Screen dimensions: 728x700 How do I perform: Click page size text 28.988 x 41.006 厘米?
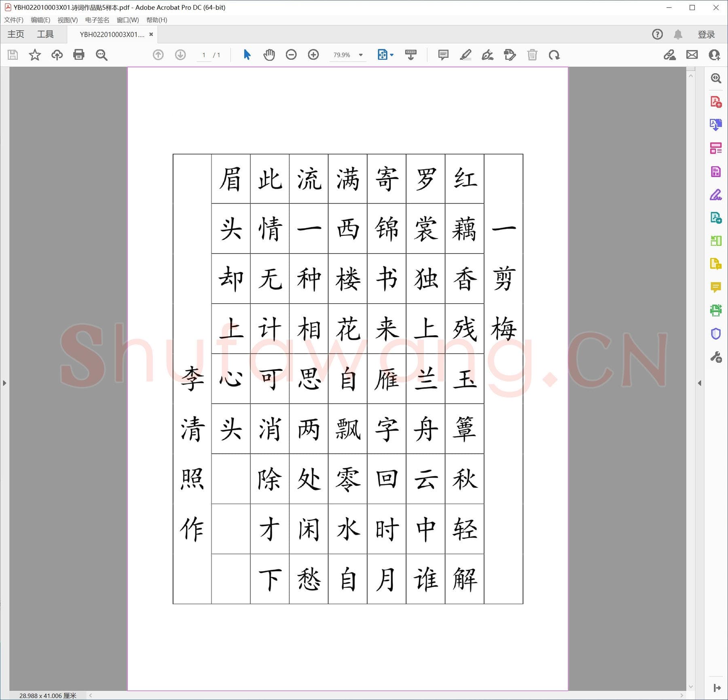[48, 696]
